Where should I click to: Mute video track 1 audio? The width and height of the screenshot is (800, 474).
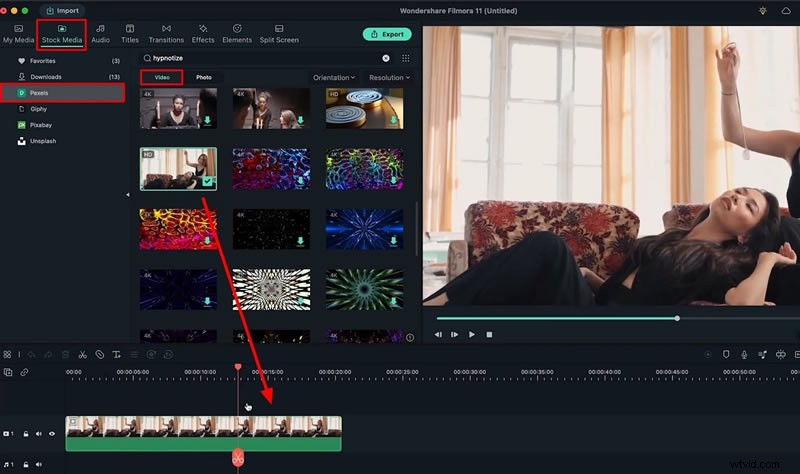coord(39,434)
